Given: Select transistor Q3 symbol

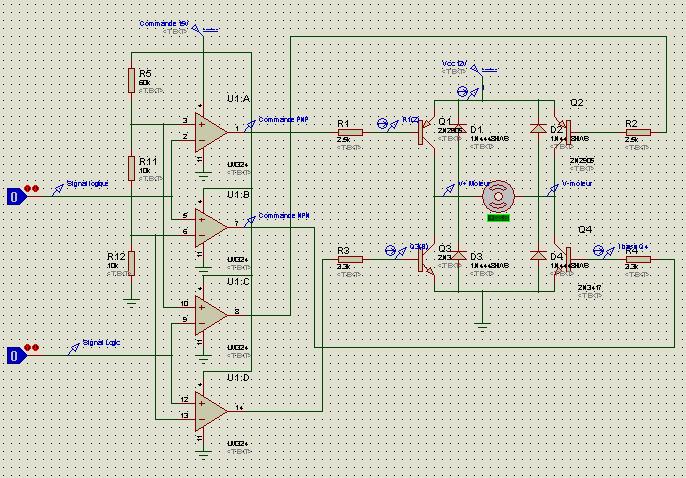Looking at the screenshot, I should (x=427, y=259).
